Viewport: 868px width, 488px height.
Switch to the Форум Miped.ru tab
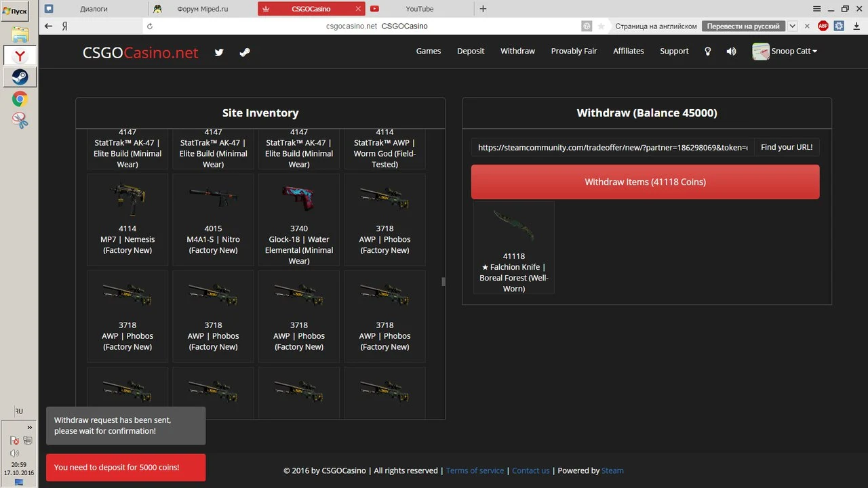pos(202,9)
